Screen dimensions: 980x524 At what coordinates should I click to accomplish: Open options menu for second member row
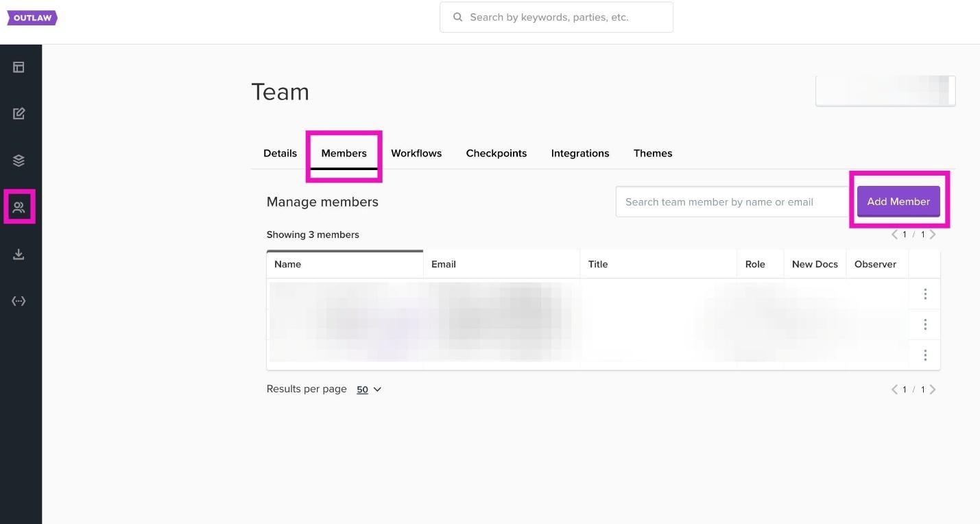tap(924, 324)
